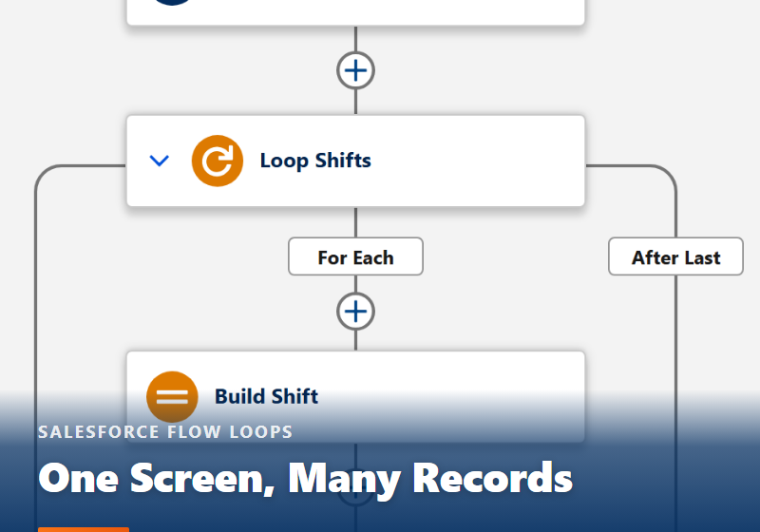
Task: Add element above the Loop Shifts node
Action: click(x=355, y=70)
